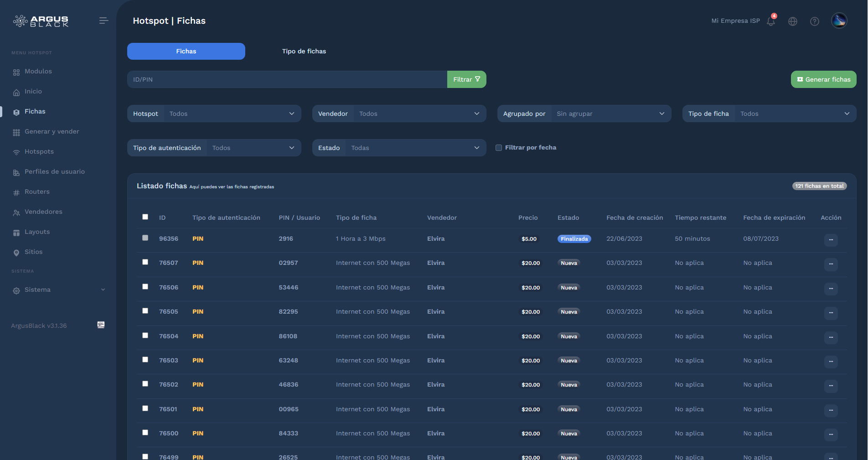Focus the ID/PIN search field

(287, 79)
